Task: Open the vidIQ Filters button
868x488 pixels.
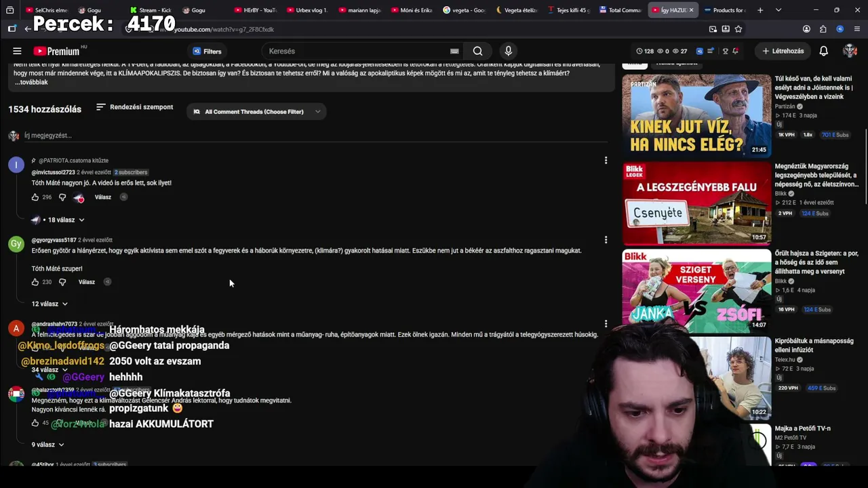Action: (x=207, y=51)
